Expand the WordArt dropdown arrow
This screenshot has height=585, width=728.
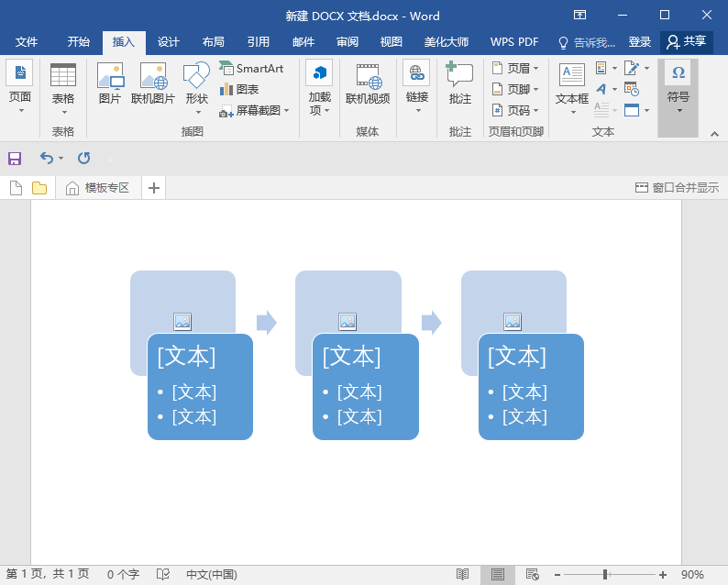pyautogui.click(x=614, y=89)
